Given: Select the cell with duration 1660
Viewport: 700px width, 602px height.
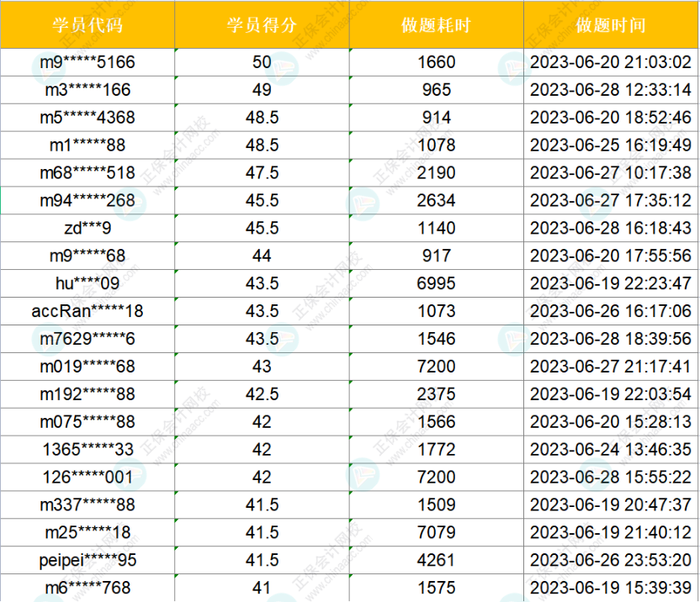Looking at the screenshot, I should click(x=436, y=62).
